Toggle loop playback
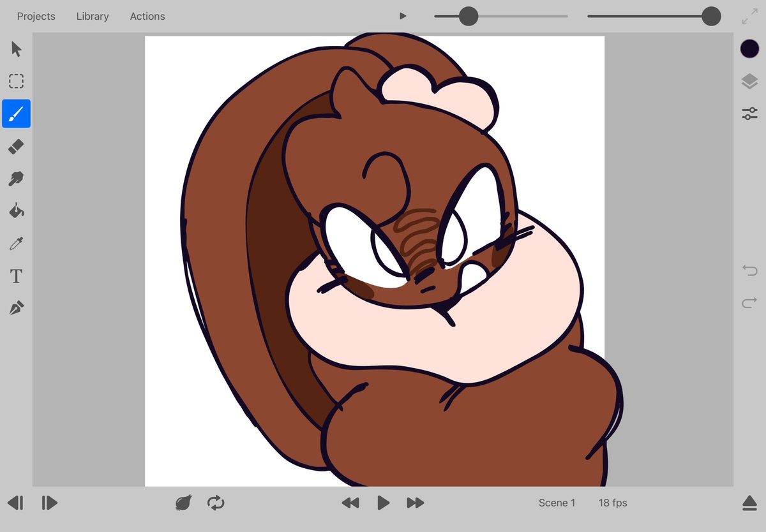Image resolution: width=766 pixels, height=532 pixels. point(216,503)
